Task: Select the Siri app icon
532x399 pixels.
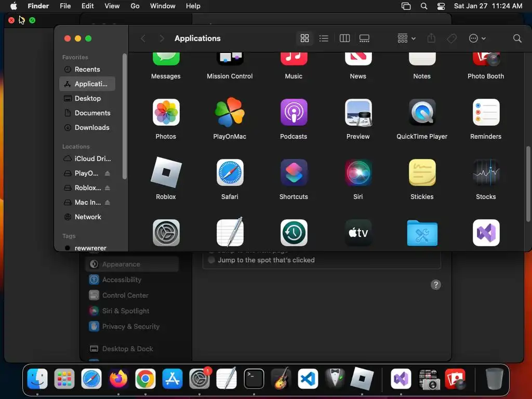Action: [x=358, y=172]
